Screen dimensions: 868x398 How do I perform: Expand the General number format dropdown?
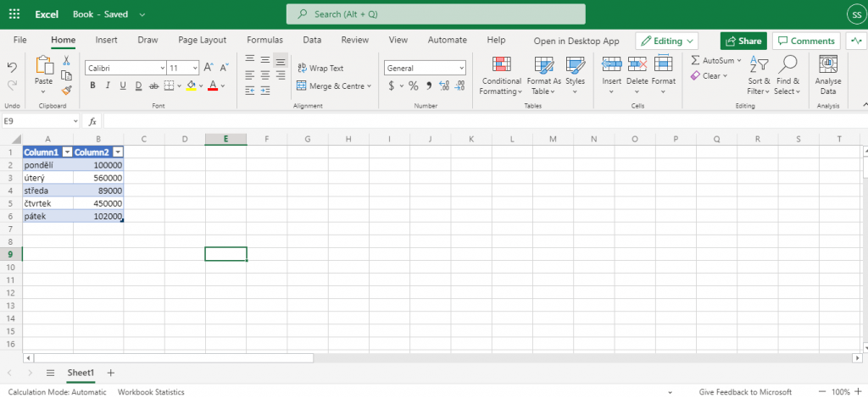tap(425, 68)
